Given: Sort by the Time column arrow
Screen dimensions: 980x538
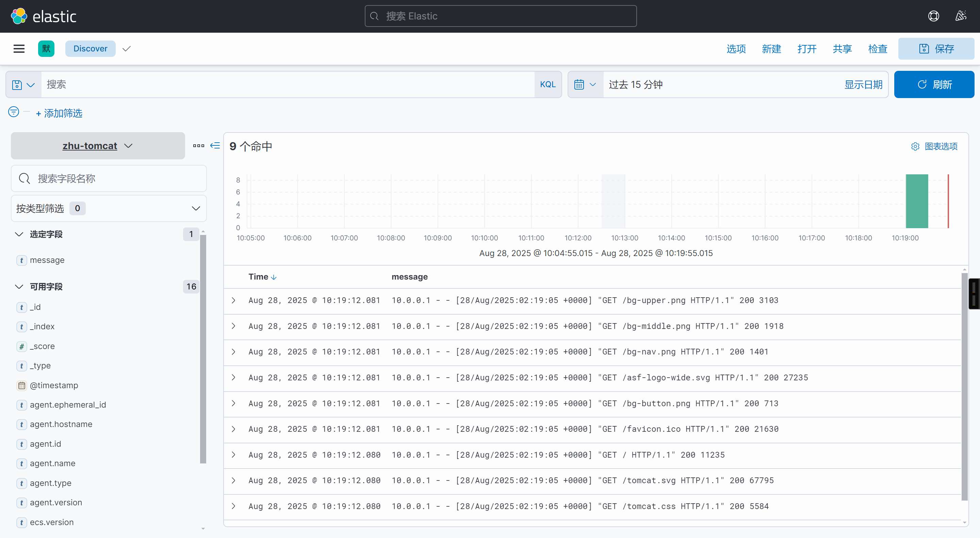Looking at the screenshot, I should pos(274,277).
